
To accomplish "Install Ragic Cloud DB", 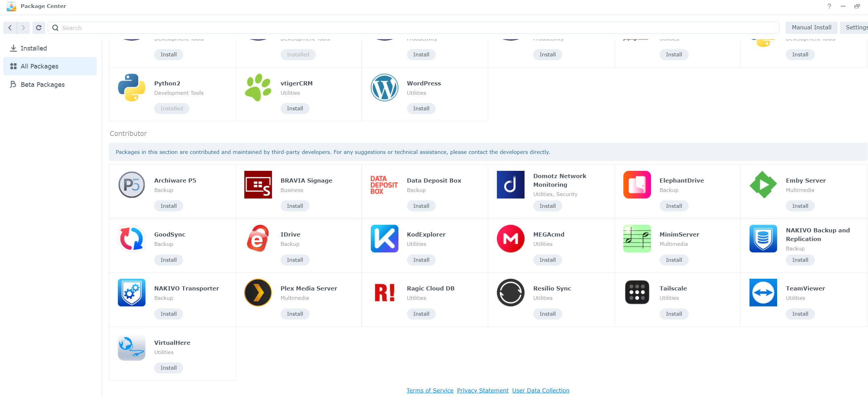I will (x=421, y=314).
